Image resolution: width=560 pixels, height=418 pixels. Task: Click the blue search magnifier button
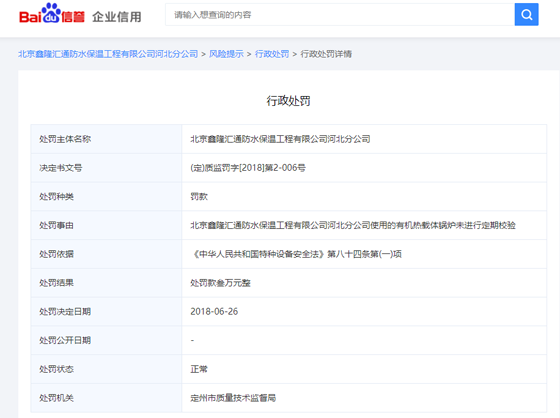click(x=526, y=15)
